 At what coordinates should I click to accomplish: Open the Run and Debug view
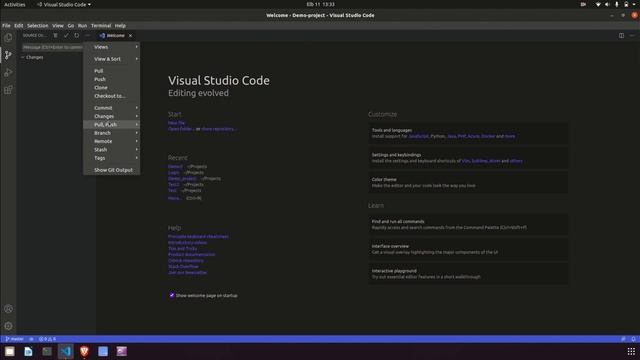(8, 73)
